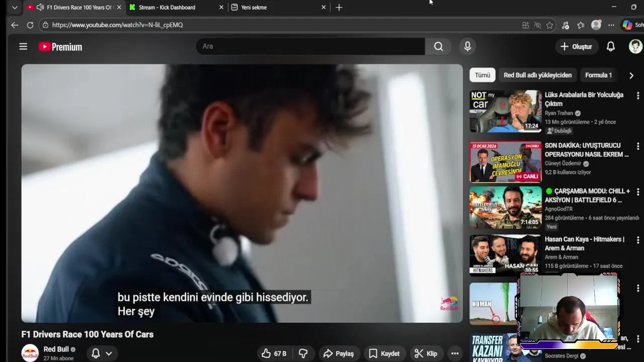The image size is (644, 362).
Task: Open Hitmakers thumbnail 30:55
Action: 506,255
